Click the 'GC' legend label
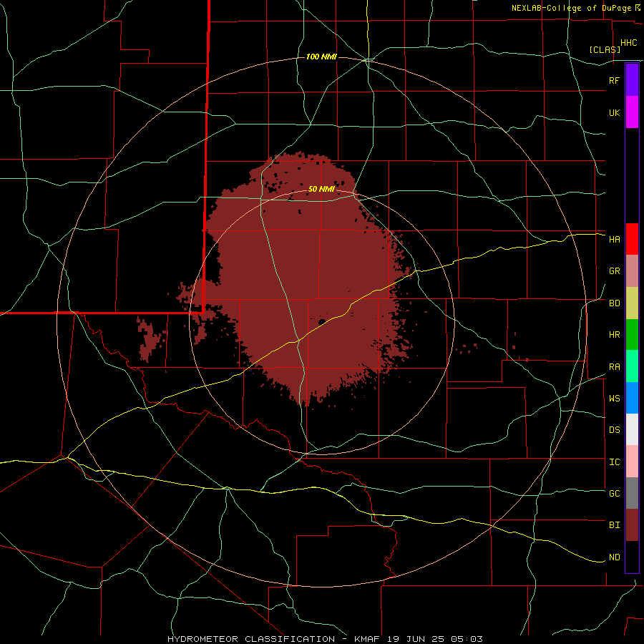This screenshot has height=644, width=644. click(614, 494)
